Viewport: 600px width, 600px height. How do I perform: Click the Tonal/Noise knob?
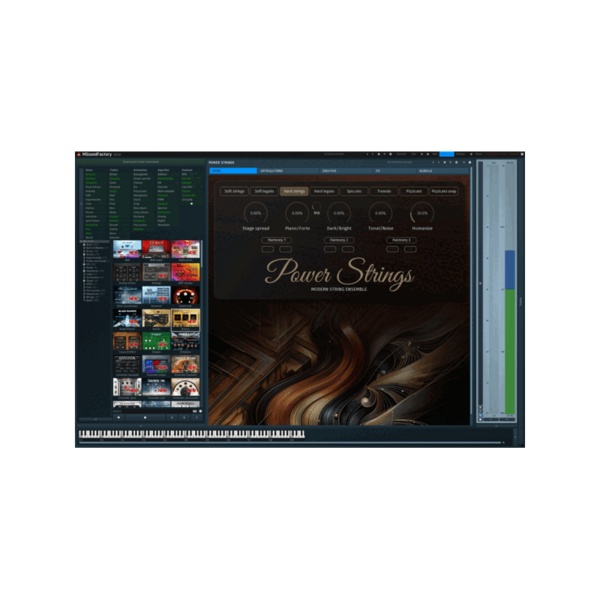tap(380, 213)
